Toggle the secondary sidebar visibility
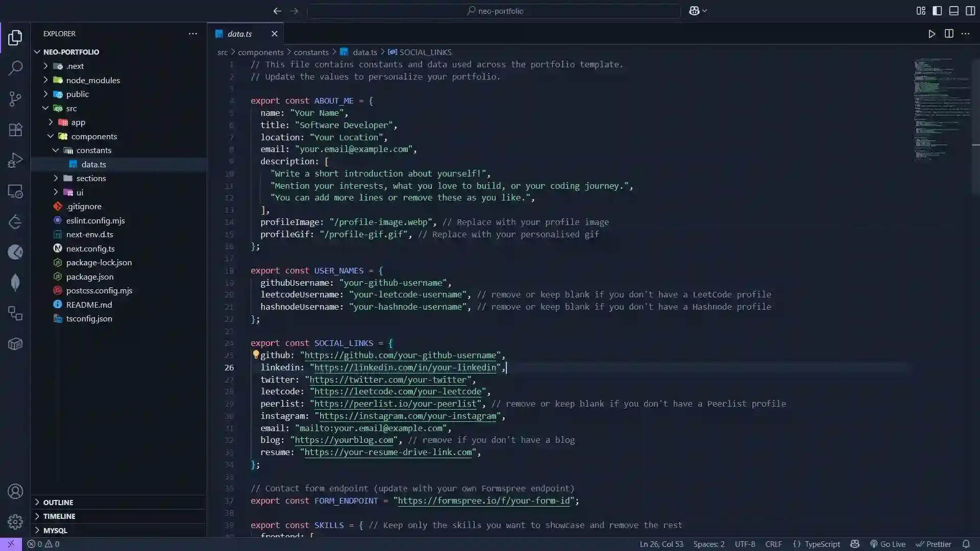 point(971,11)
